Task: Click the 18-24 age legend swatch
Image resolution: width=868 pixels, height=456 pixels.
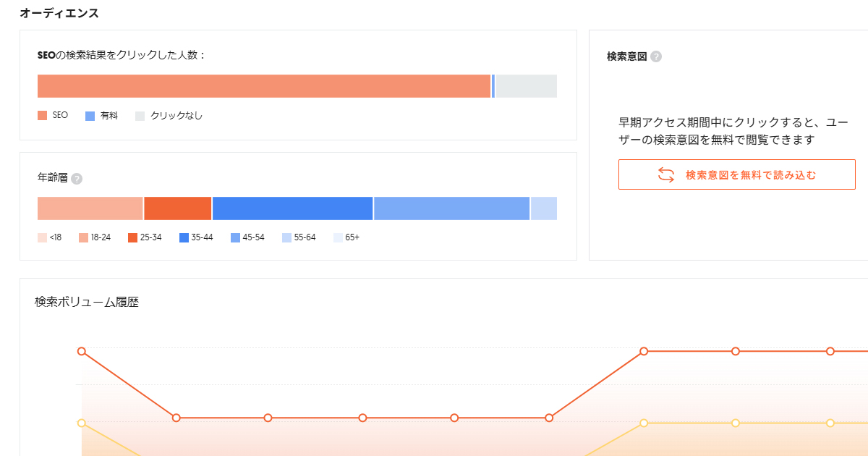Action: click(83, 237)
